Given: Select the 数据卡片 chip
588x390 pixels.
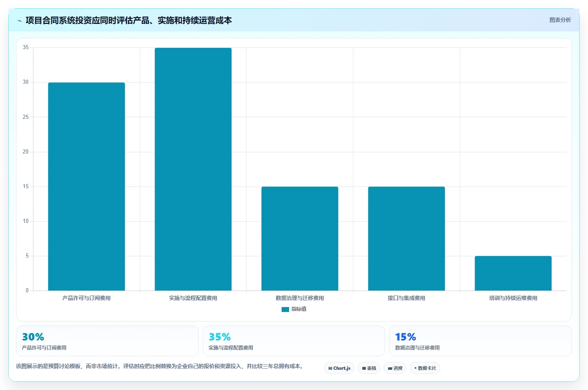Looking at the screenshot, I should 425,368.
